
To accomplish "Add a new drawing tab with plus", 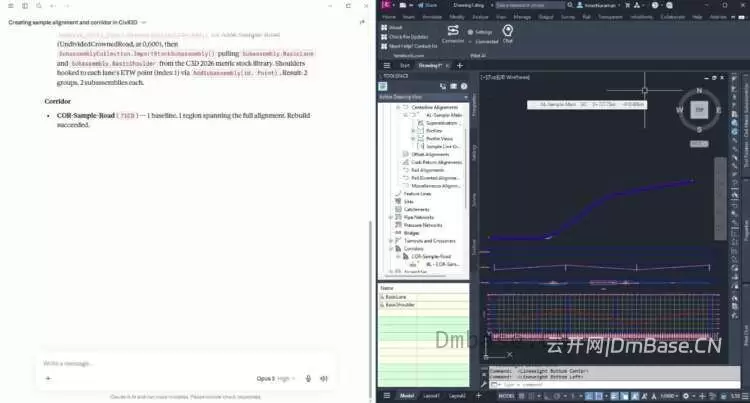I will (x=460, y=65).
